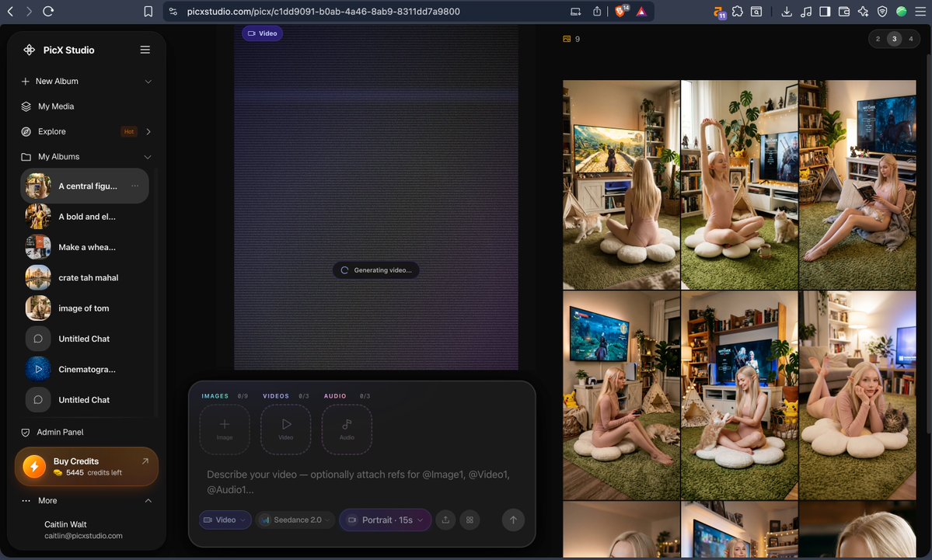Add a reference audio slot
Viewport: 932px width, 560px height.
point(347,430)
